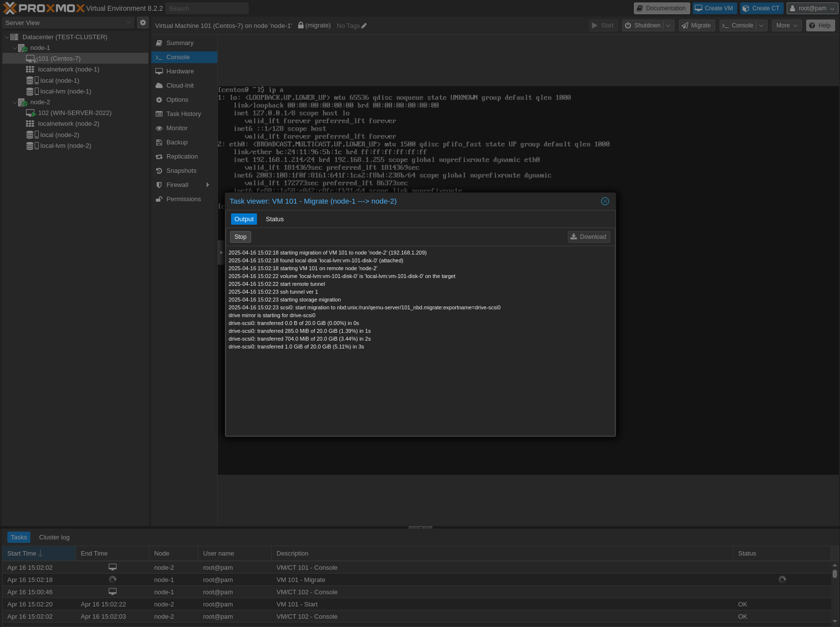Select the Snapshots panel
The image size is (840, 627).
[x=181, y=170]
